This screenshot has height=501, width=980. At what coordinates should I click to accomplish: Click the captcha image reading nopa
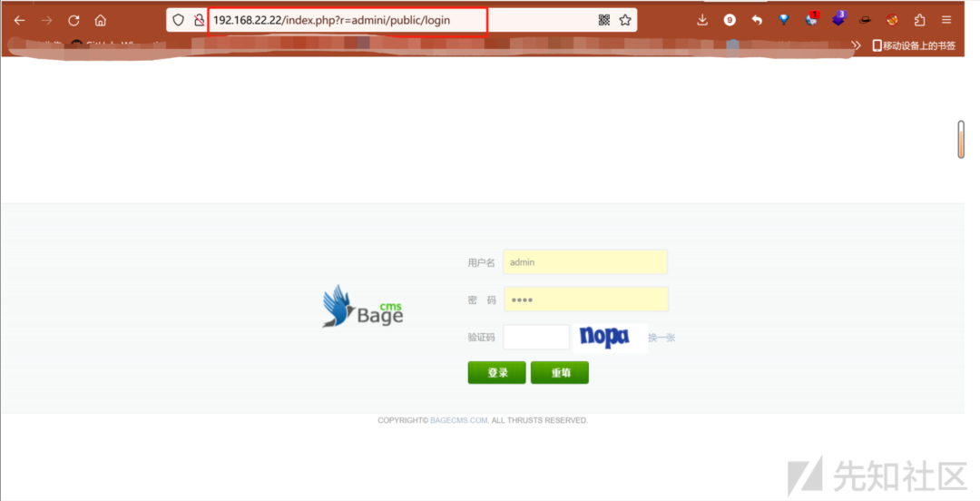pos(610,338)
